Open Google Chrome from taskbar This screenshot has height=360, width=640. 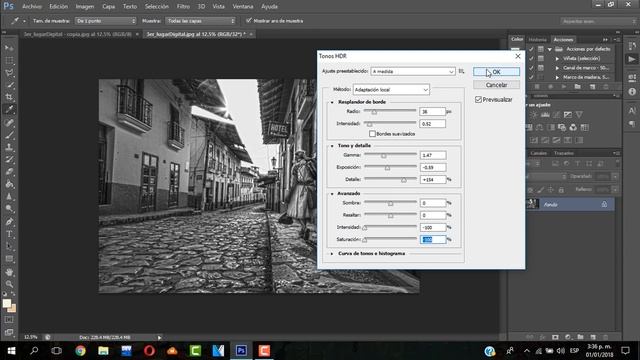[80, 351]
